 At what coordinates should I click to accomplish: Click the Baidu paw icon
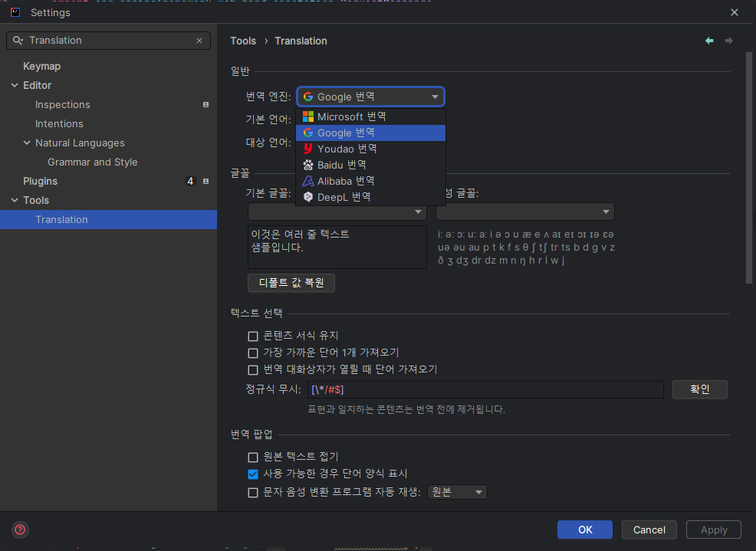point(308,165)
